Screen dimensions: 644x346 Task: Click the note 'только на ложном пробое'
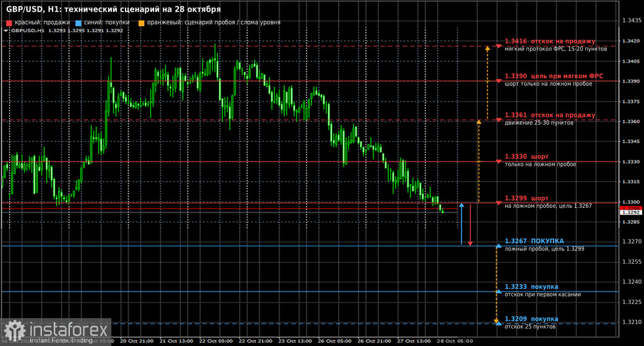pyautogui.click(x=541, y=165)
